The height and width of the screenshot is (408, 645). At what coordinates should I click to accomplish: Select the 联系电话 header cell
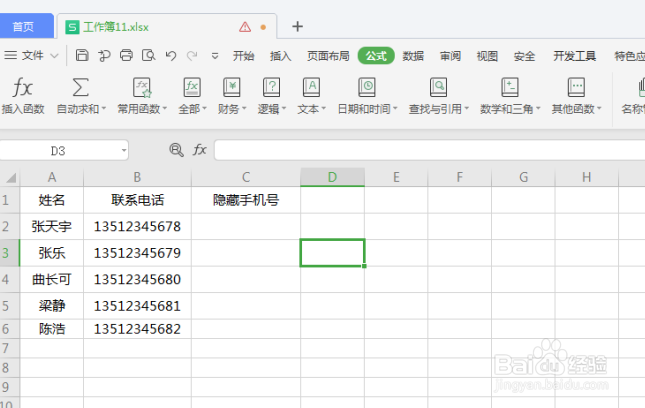(x=137, y=200)
